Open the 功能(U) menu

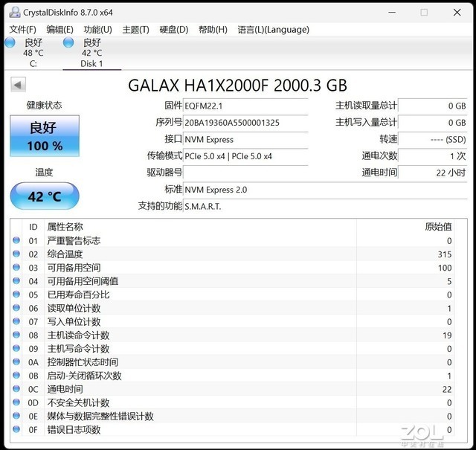97,29
